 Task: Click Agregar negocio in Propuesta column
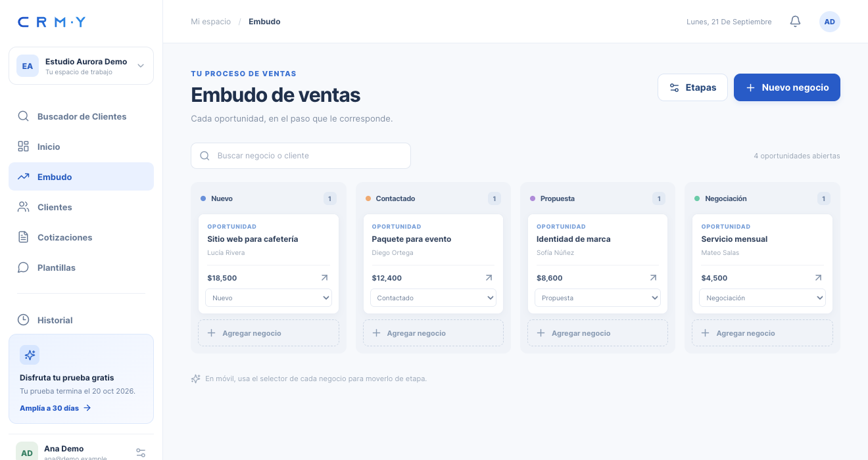click(597, 333)
